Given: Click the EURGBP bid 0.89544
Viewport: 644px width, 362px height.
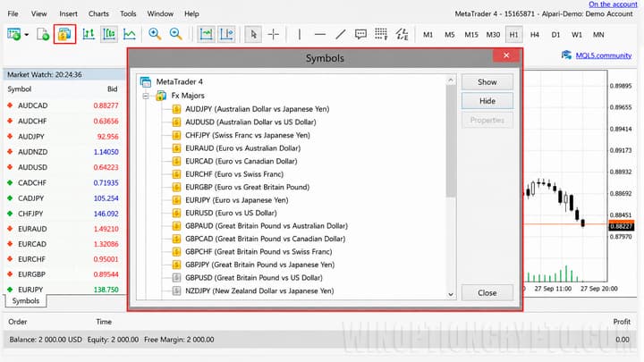Looking at the screenshot, I should (106, 274).
